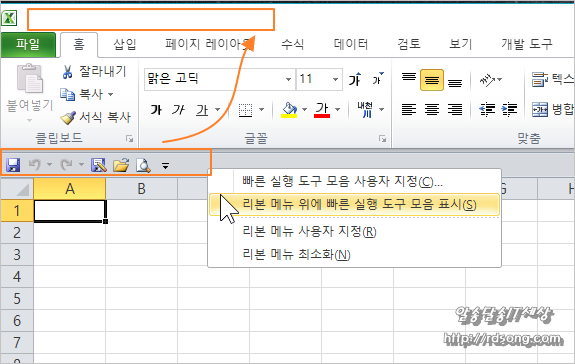
Task: Click the select-all corner box
Action: [x=17, y=189]
